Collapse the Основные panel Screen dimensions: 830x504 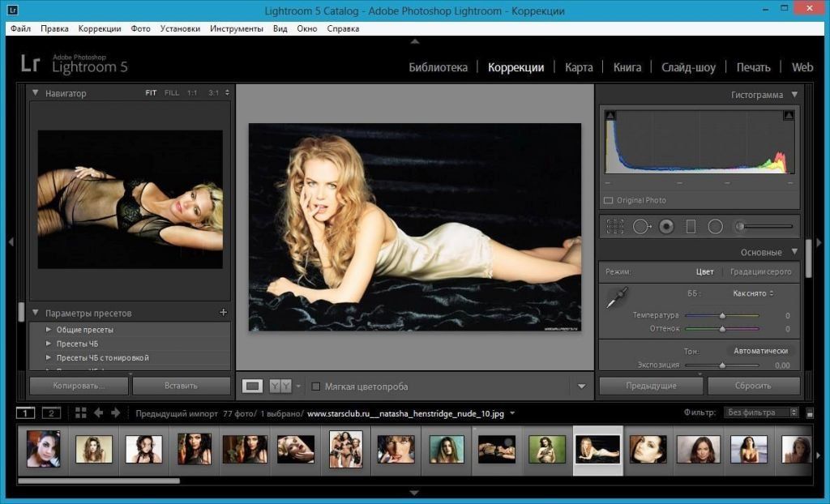pos(794,252)
